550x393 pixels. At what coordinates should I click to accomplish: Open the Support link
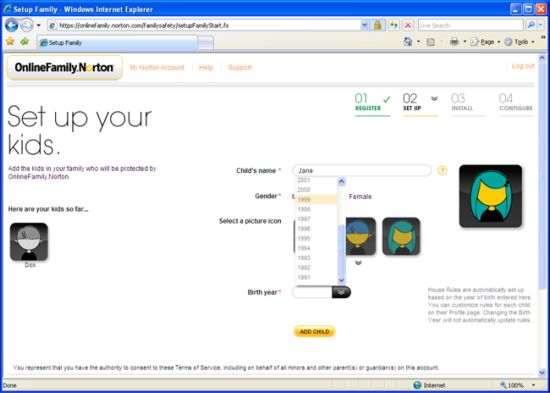point(240,67)
